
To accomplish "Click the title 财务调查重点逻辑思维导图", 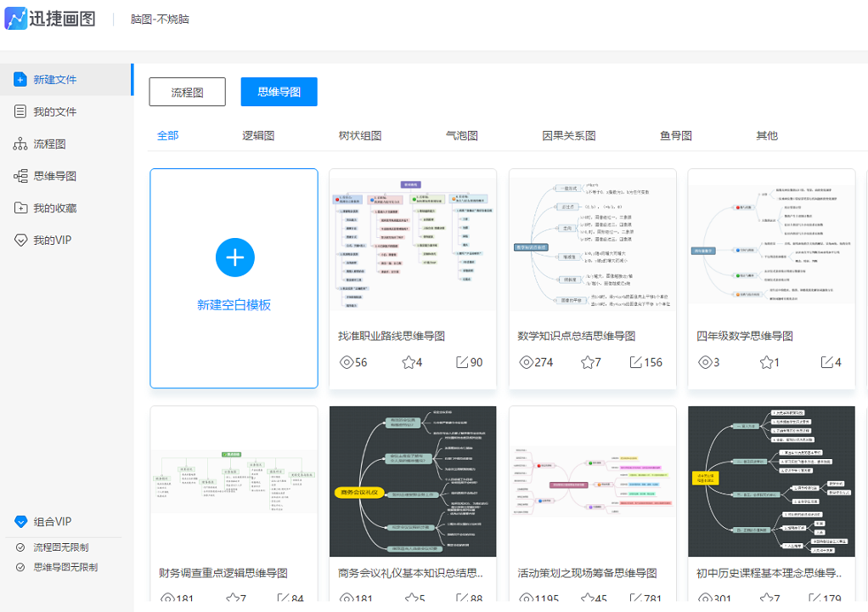I will click(x=223, y=573).
